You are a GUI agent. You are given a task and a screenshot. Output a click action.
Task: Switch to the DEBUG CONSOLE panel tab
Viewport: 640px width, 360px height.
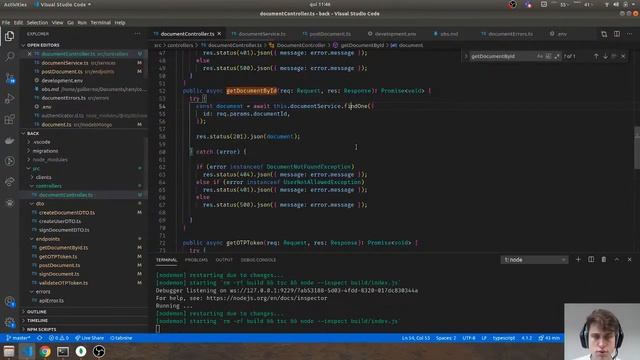tap(258, 260)
